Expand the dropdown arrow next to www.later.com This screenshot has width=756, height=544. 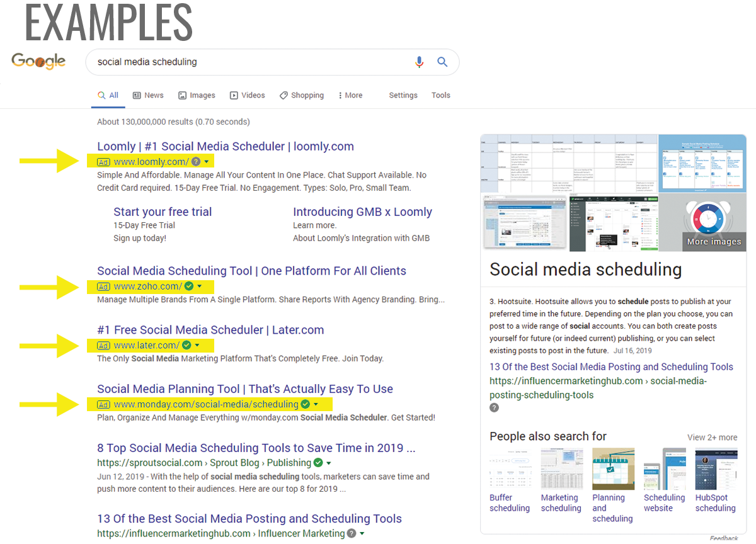tap(197, 346)
